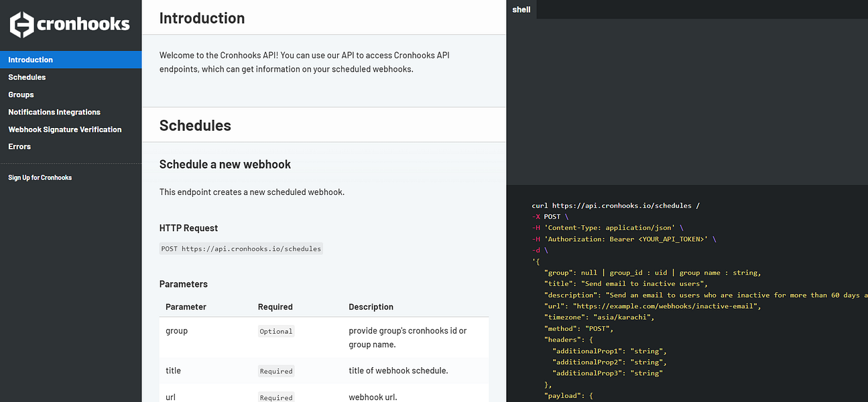This screenshot has height=402, width=868.
Task: Click the Schedules section heading
Action: [195, 125]
